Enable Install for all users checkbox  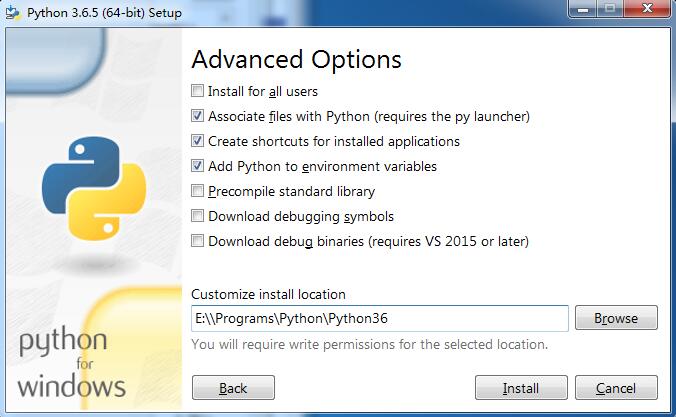pos(197,91)
